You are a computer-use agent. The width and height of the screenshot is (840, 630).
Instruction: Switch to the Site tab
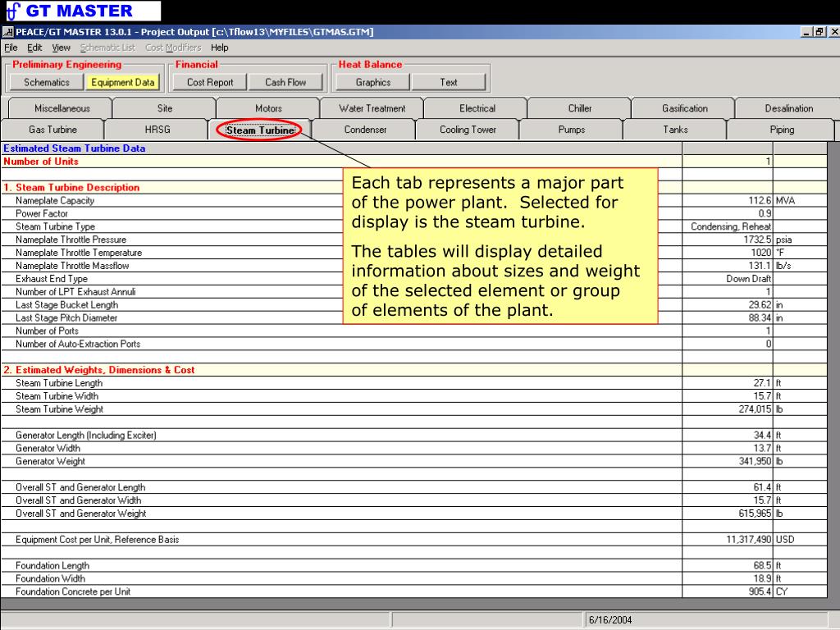click(x=165, y=108)
